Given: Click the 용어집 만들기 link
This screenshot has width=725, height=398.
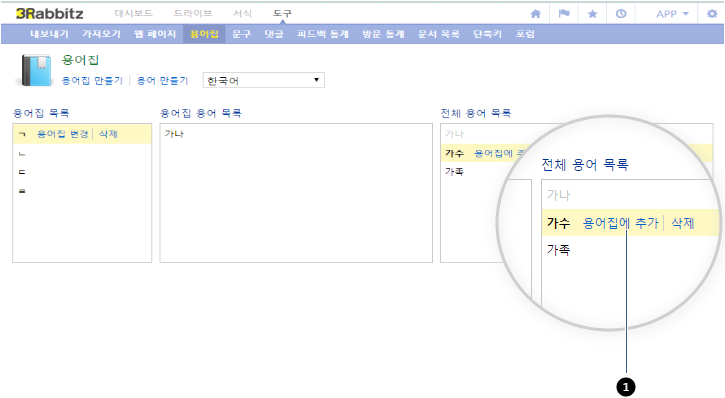Looking at the screenshot, I should coord(92,80).
